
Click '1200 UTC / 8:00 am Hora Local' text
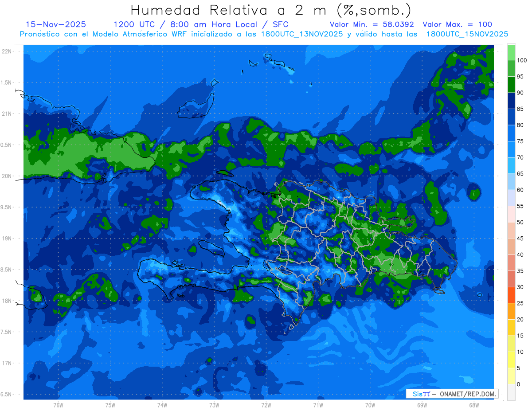point(185,24)
